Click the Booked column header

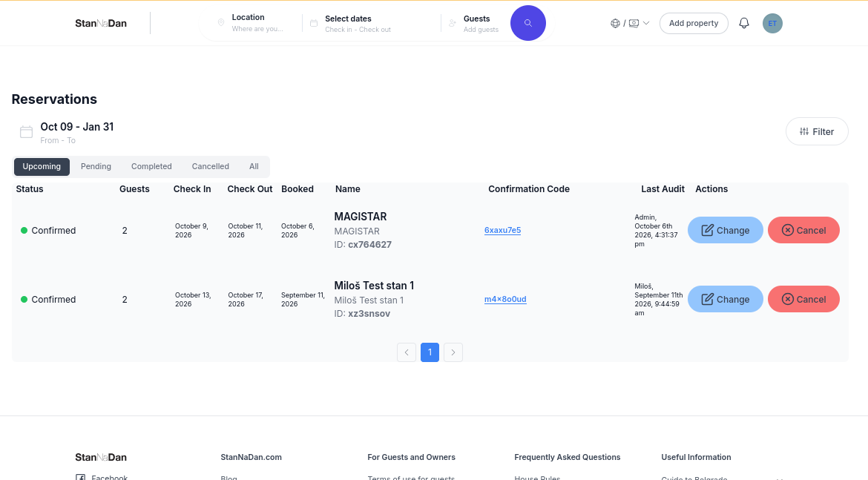297,189
